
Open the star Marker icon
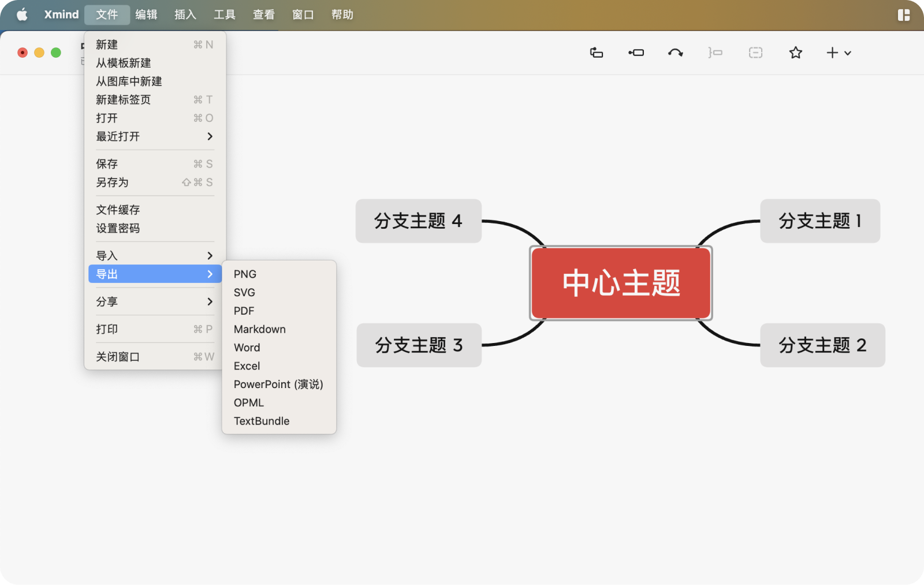click(x=795, y=53)
